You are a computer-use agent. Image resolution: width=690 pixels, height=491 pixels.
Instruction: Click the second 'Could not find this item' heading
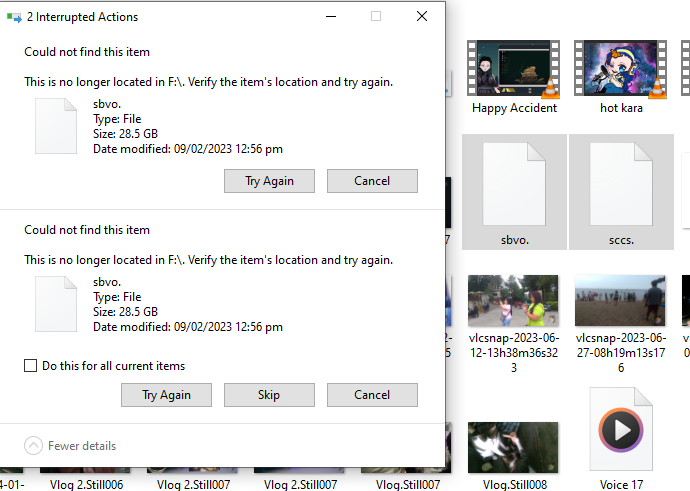pos(87,230)
